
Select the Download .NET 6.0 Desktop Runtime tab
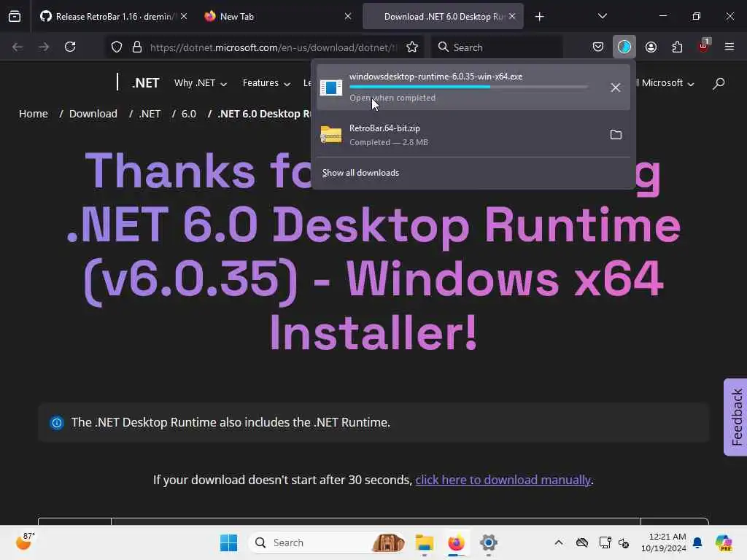443,17
